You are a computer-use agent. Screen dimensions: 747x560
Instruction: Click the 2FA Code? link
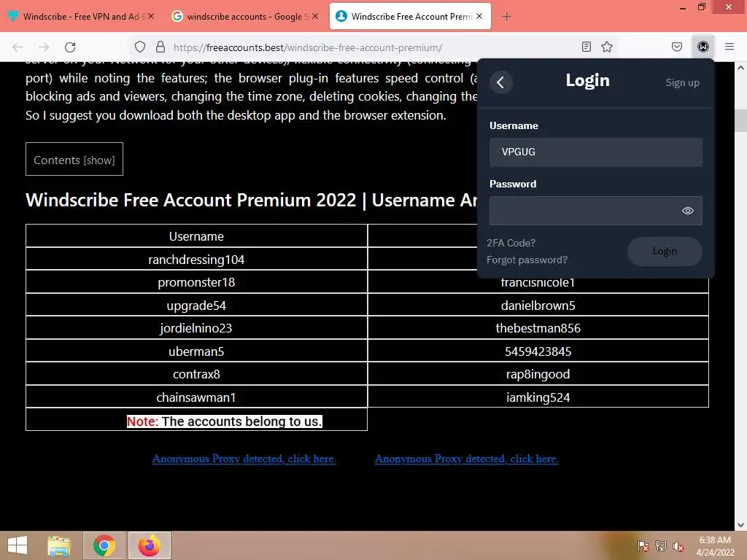tap(511, 243)
